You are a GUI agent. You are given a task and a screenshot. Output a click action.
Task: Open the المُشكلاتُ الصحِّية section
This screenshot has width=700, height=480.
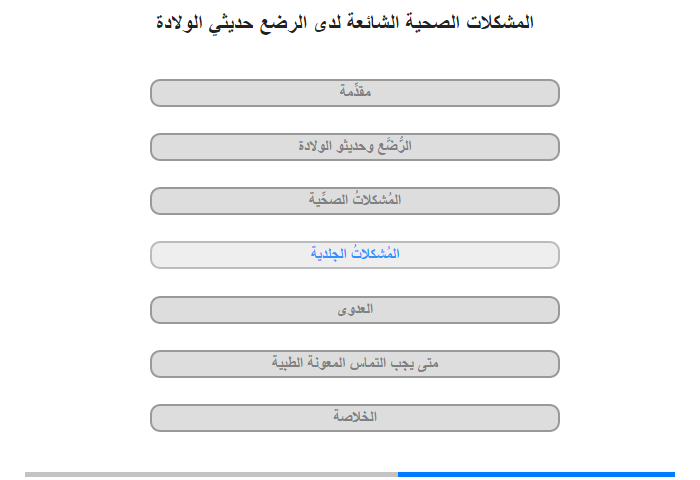[354, 201]
